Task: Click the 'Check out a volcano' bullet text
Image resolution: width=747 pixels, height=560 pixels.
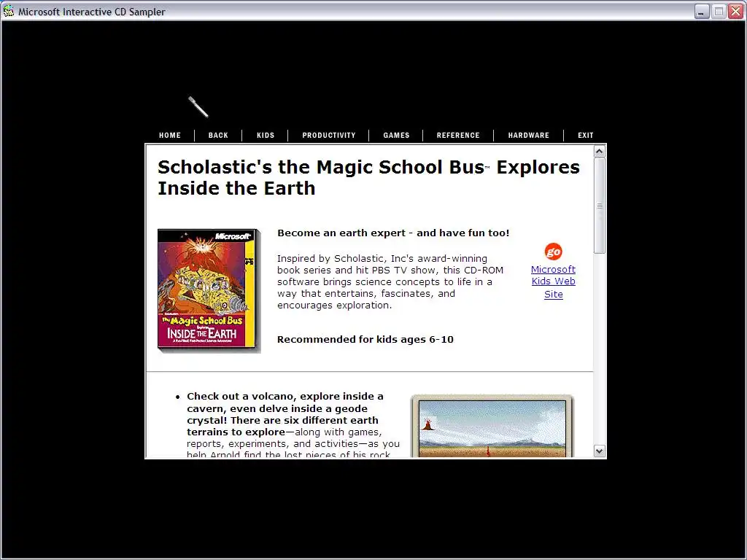Action: click(x=293, y=424)
